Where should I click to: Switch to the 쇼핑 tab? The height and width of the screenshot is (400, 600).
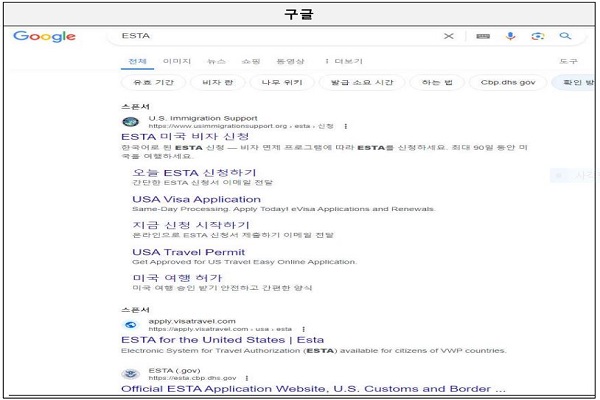[x=251, y=61]
